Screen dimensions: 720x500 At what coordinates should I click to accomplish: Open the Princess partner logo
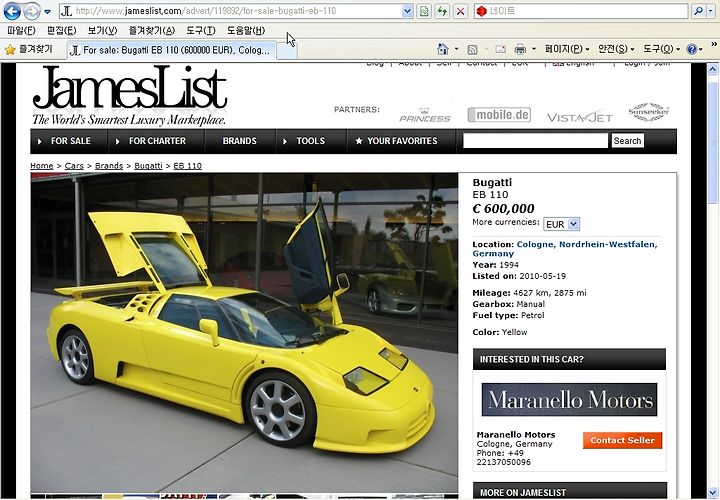coord(425,115)
